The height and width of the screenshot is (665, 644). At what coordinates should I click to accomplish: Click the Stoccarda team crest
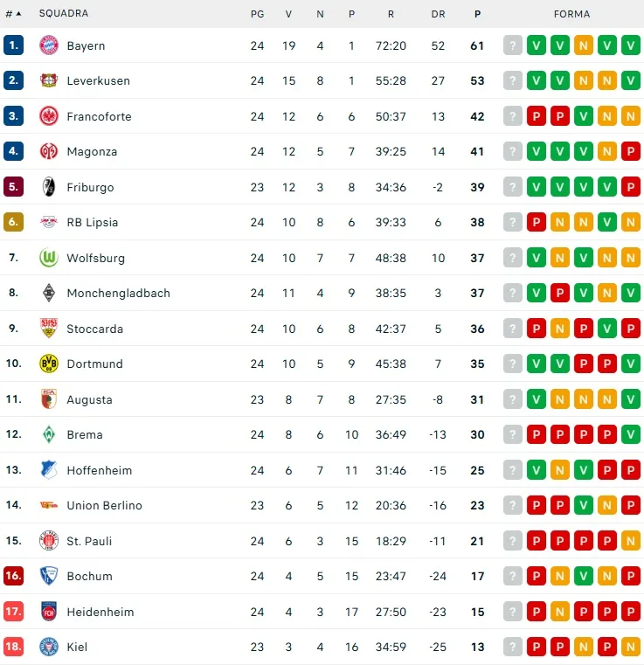pos(49,329)
